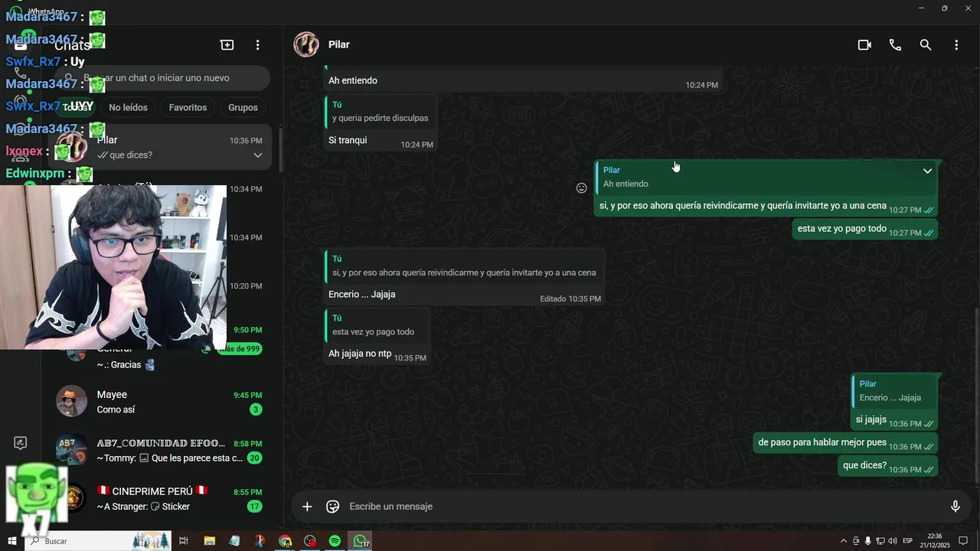Screen dimensions: 980x551
Task: Search within the Pilar conversation
Action: coord(926,45)
